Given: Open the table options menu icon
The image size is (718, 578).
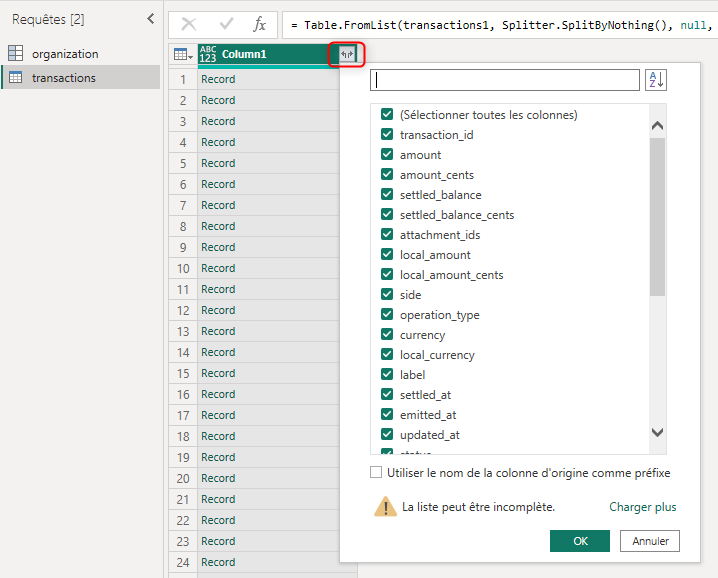Looking at the screenshot, I should point(183,55).
